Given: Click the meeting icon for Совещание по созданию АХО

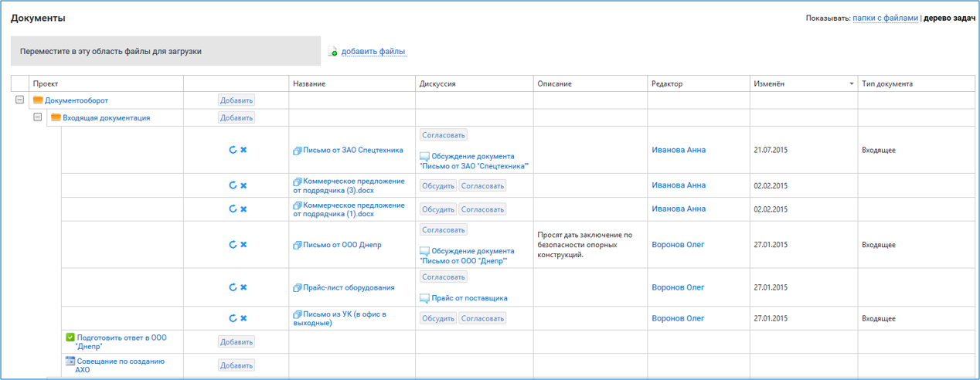Looking at the screenshot, I should pos(70,361).
